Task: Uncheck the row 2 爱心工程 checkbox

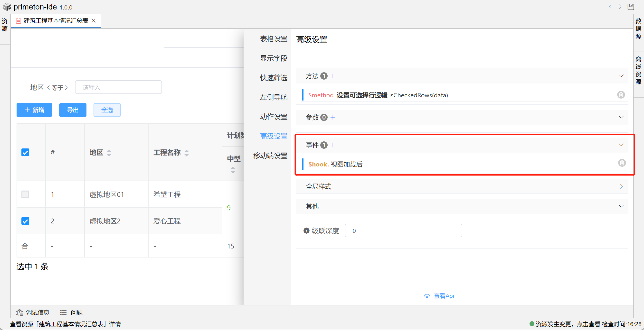Action: coord(25,221)
